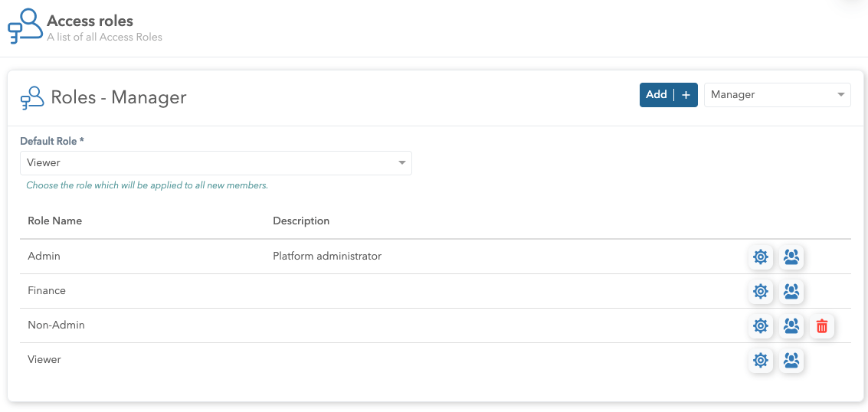Click the Role Name column header
Screen dimensions: 868x412
point(54,221)
